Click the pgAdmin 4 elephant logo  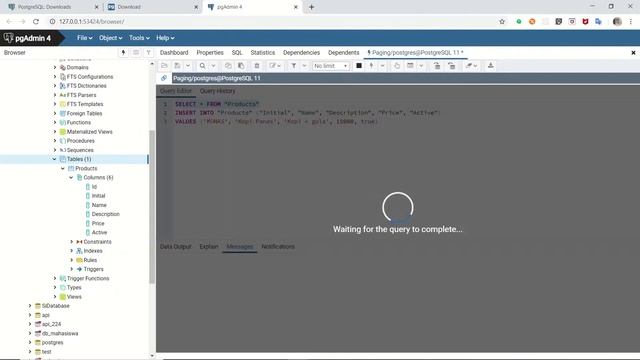pos(9,38)
